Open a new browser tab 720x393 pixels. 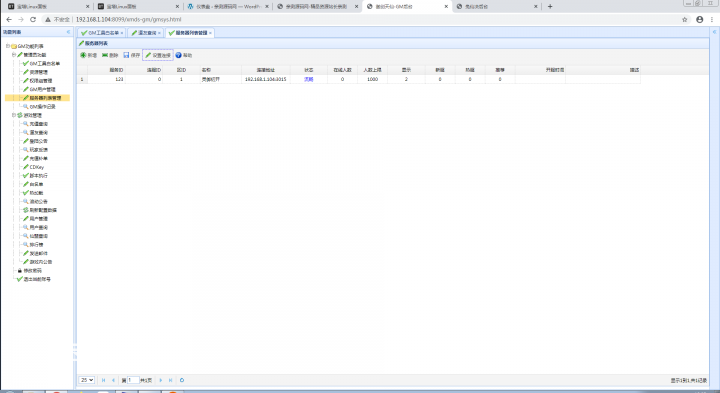[550, 6]
